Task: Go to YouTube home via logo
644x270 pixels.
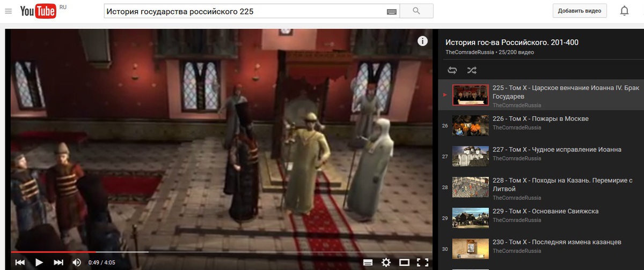Action: 39,11
